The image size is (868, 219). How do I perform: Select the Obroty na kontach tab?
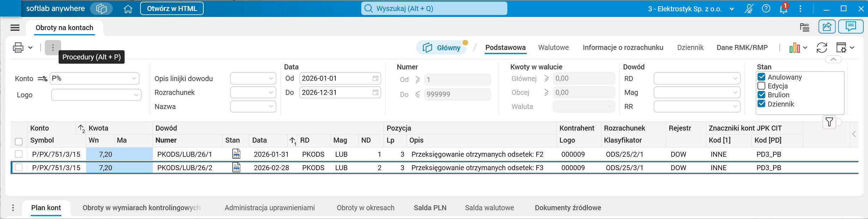tap(64, 28)
